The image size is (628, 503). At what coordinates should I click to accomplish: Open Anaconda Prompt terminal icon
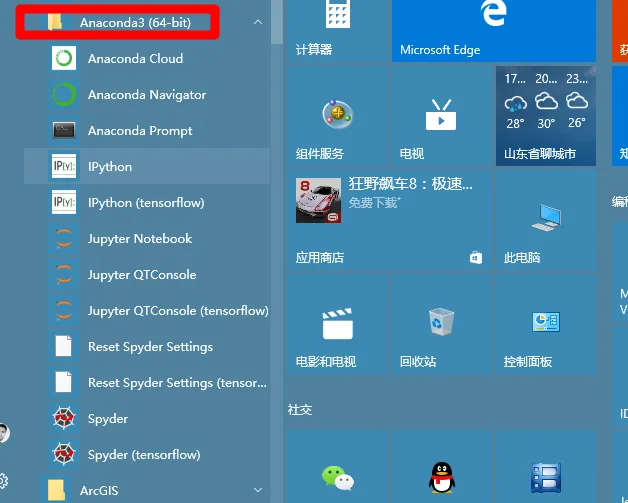[64, 131]
